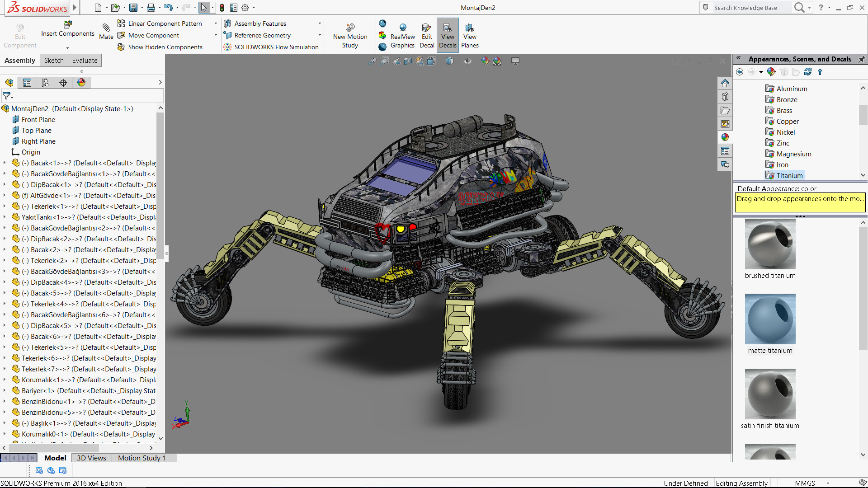
Task: Expand the YakıtTankı<1> tree node
Action: click(x=5, y=217)
